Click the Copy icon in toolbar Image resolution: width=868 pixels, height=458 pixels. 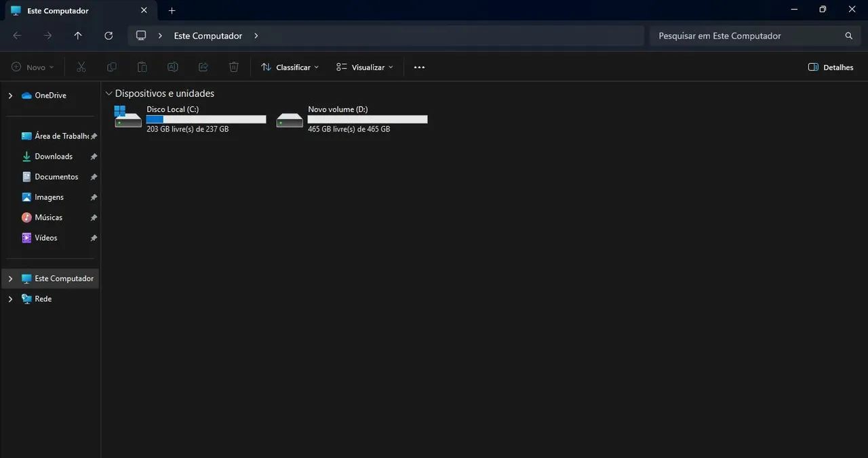(112, 67)
